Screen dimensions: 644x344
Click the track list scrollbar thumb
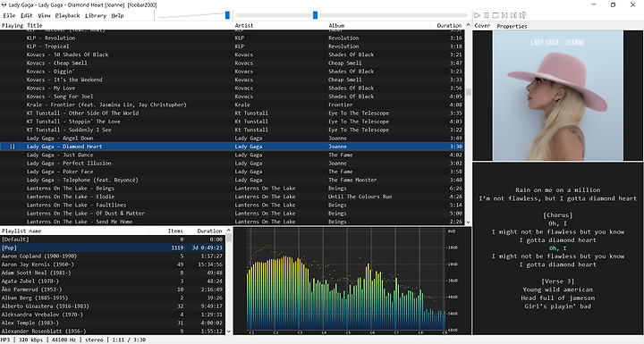pyautogui.click(x=468, y=91)
